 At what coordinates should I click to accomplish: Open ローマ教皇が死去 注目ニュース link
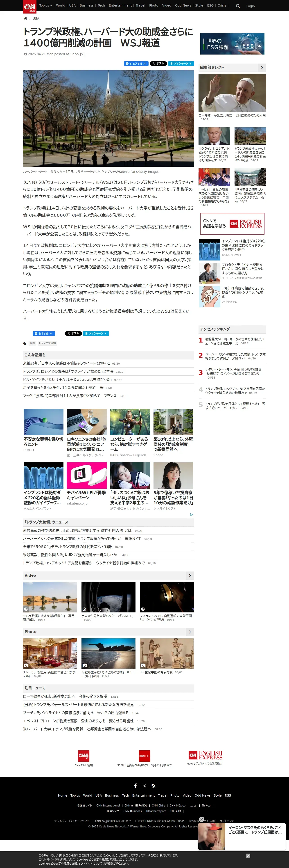65,696
